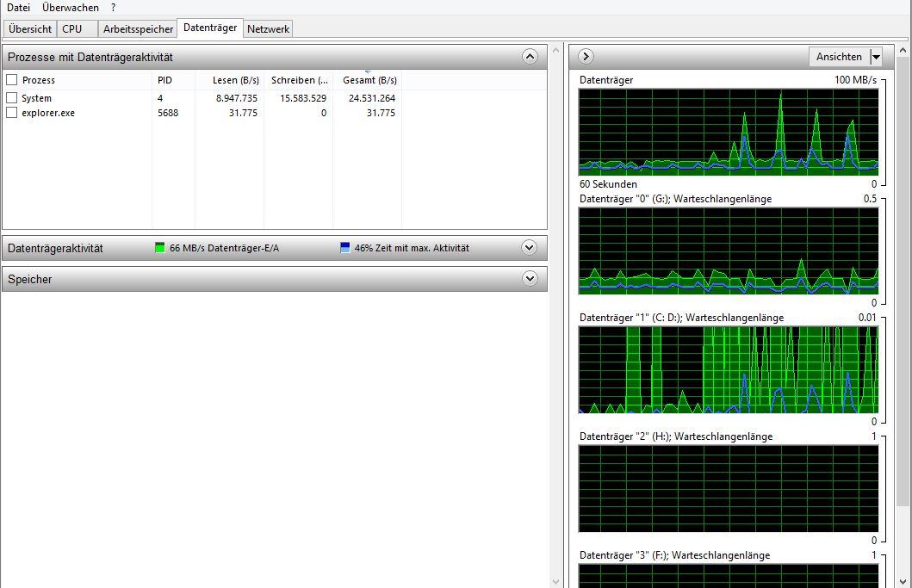
Task: Tick the select-all checkbox beside Prozess header
Action: (12, 80)
